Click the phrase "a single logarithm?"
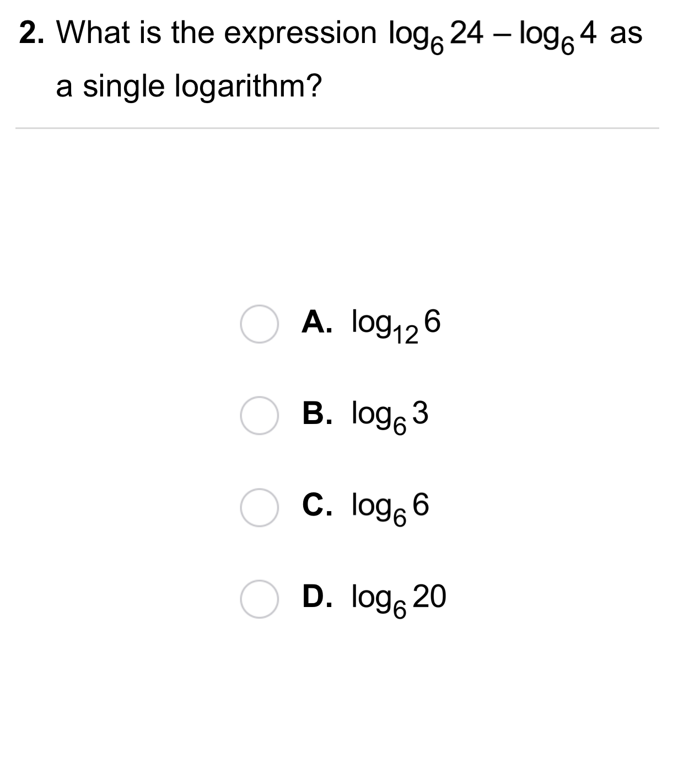 tap(189, 86)
